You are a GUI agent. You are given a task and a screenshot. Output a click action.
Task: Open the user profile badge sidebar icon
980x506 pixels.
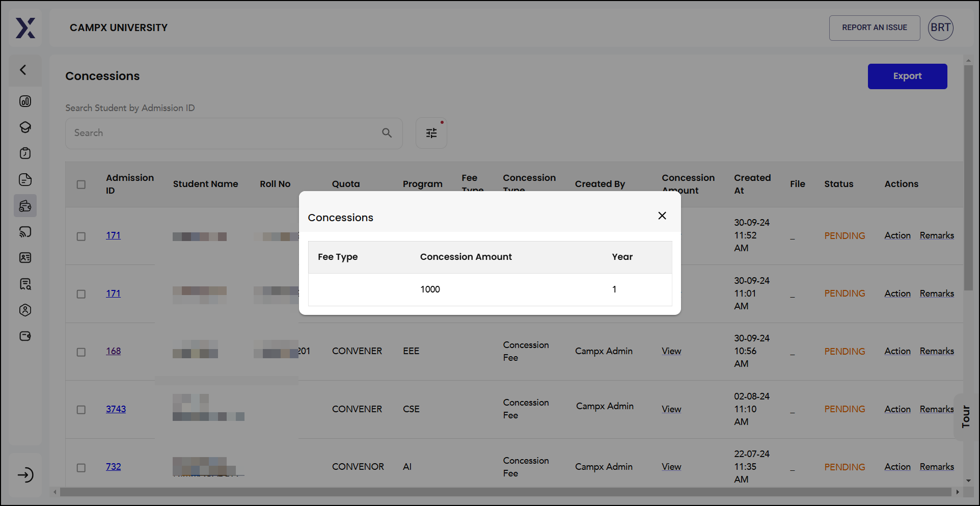click(x=25, y=310)
